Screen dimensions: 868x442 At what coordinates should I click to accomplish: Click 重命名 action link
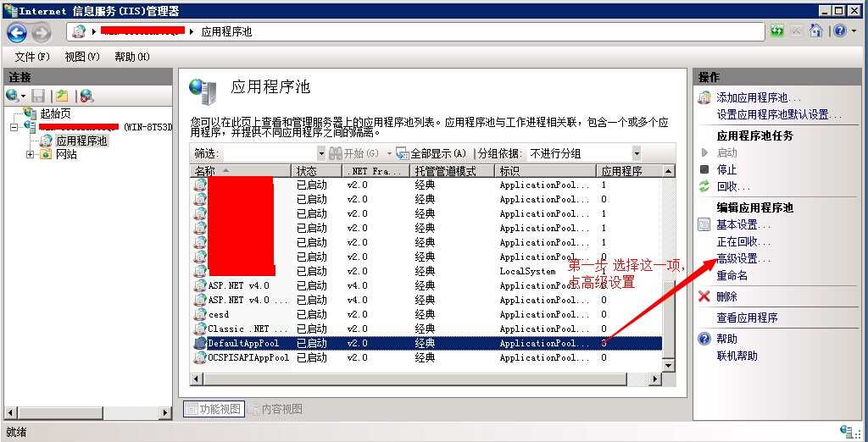pyautogui.click(x=732, y=275)
